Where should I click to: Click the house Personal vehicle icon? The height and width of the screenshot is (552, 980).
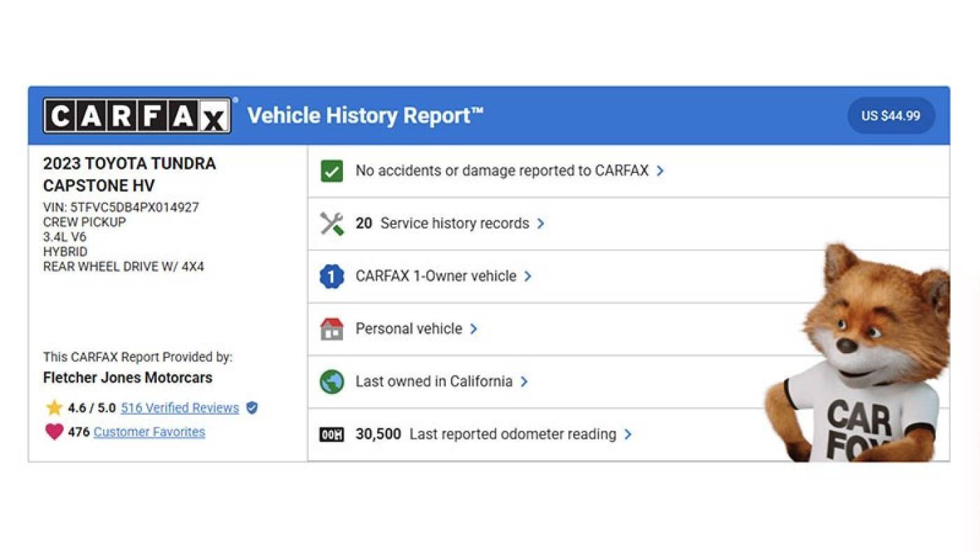point(332,329)
